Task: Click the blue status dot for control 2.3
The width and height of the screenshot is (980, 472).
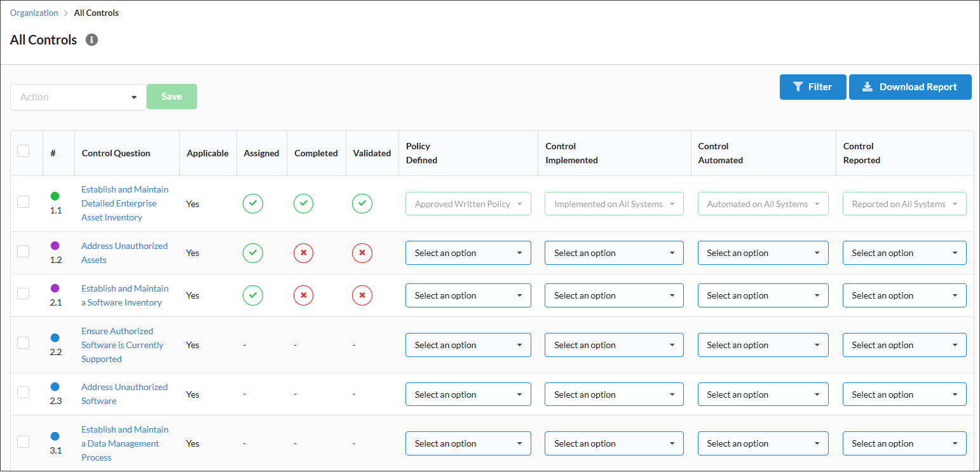Action: click(x=55, y=387)
